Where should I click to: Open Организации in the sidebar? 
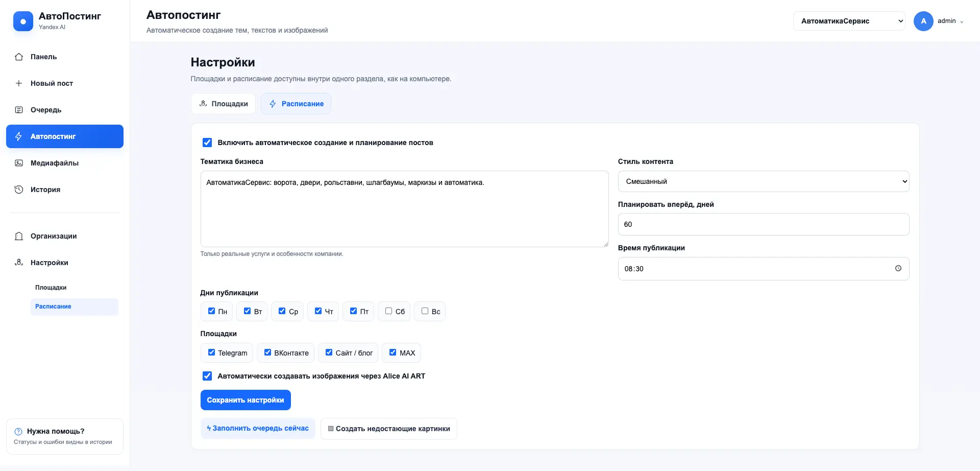pyautogui.click(x=65, y=236)
